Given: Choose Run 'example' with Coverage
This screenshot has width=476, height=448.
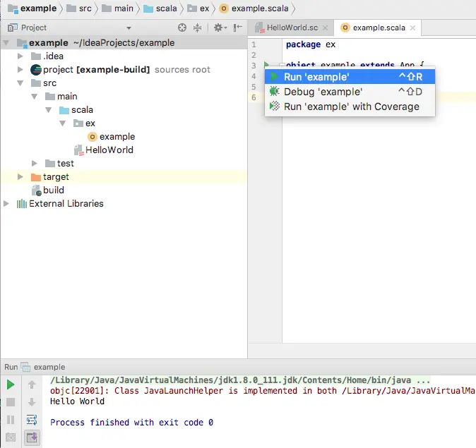Looking at the screenshot, I should [x=350, y=107].
